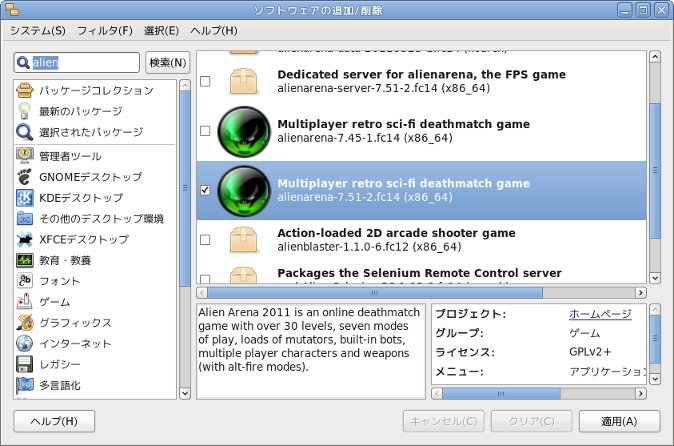Open the 選択(E) menu
The height and width of the screenshot is (446, 674).
point(161,31)
